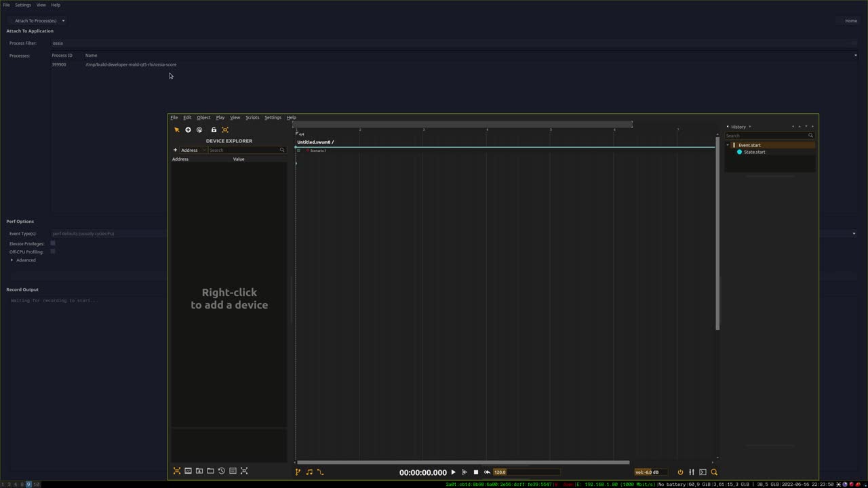This screenshot has height=488, width=868.
Task: Click the lock icon in toolbar
Action: coord(214,130)
